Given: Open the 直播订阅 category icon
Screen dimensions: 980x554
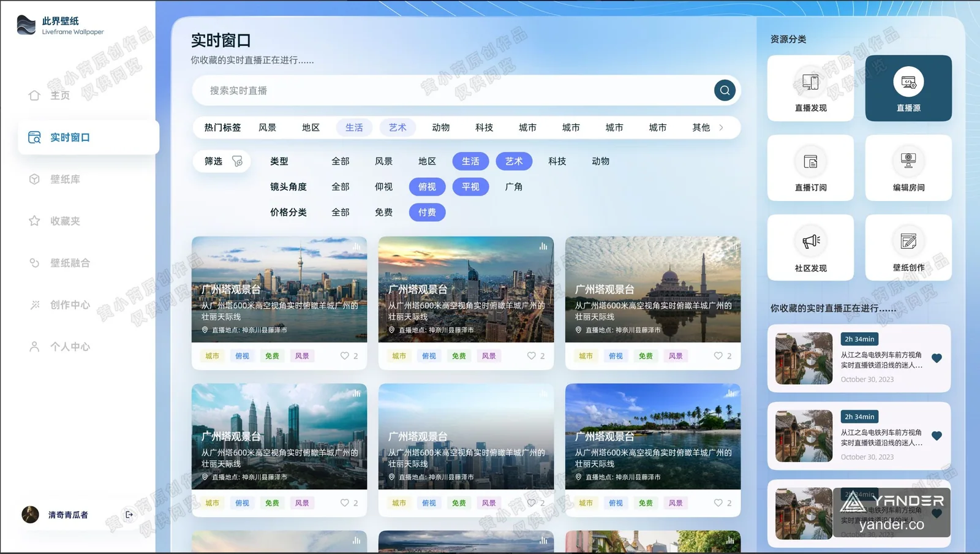Looking at the screenshot, I should (810, 162).
